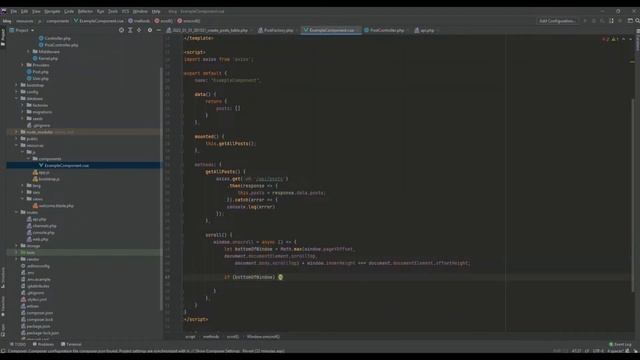The height and width of the screenshot is (360, 640).
Task: Expand the bootstrap folder
Action: click(17, 85)
